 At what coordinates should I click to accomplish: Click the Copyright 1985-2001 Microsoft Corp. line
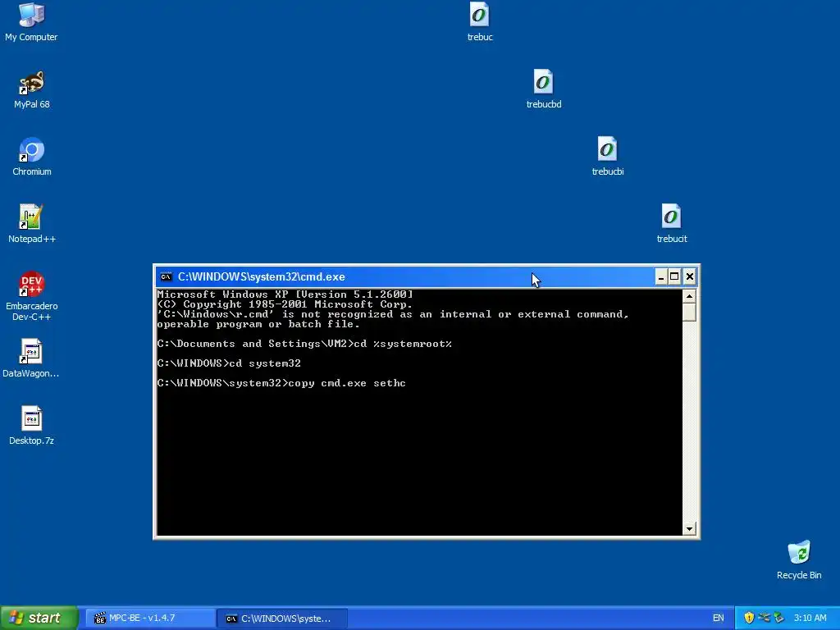pyautogui.click(x=285, y=304)
